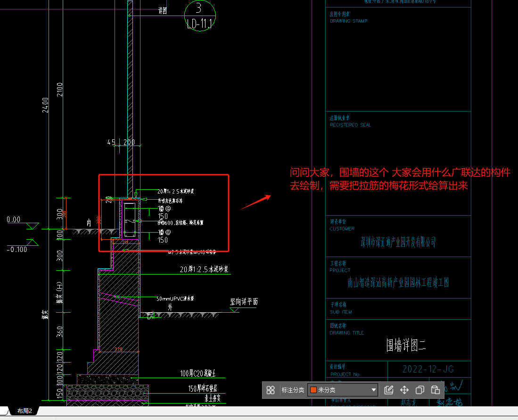Click the 详图 leader text
518x420 pixels.
click(163, 11)
